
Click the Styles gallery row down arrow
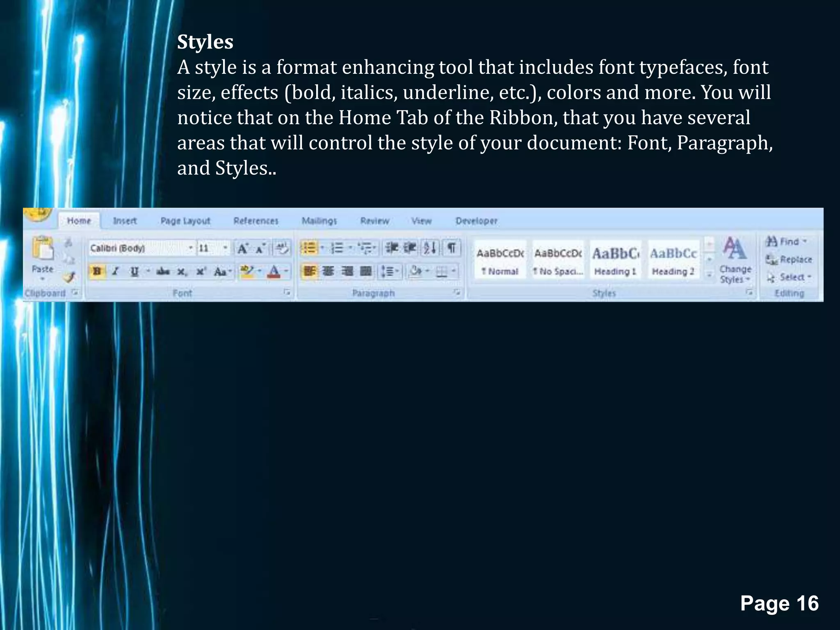coord(709,260)
